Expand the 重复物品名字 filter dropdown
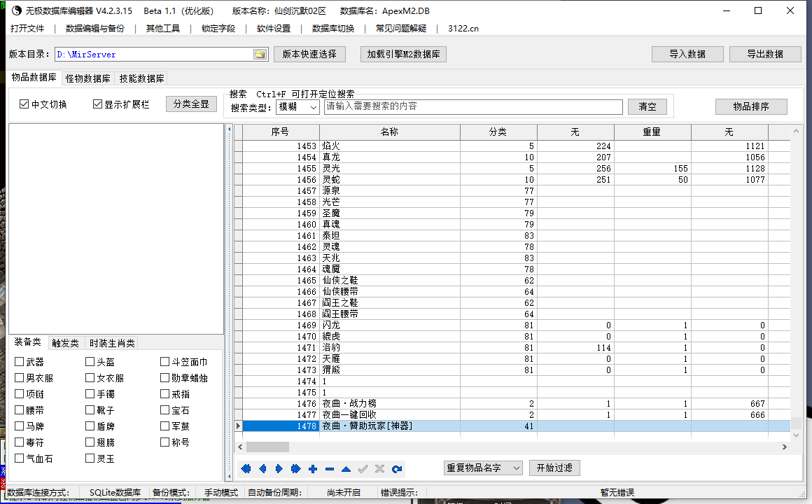The width and height of the screenshot is (812, 504). [x=483, y=468]
